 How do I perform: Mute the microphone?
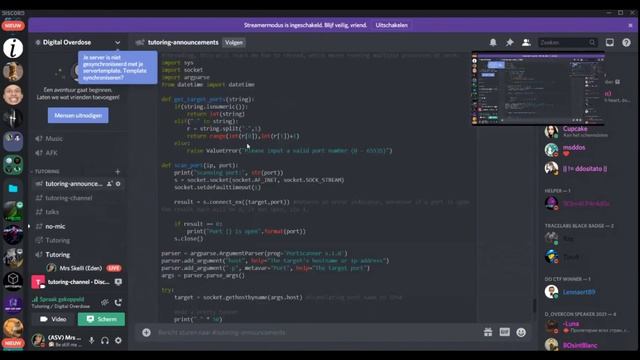coord(91,340)
